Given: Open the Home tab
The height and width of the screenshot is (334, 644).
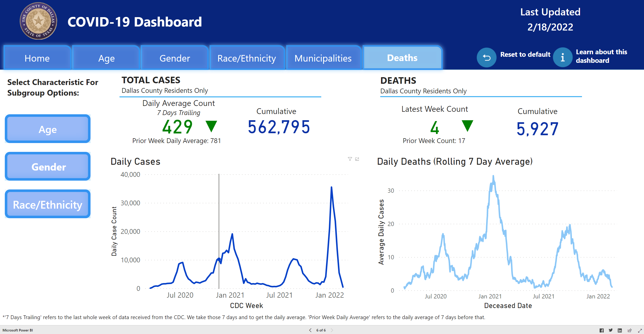Looking at the screenshot, I should [37, 58].
